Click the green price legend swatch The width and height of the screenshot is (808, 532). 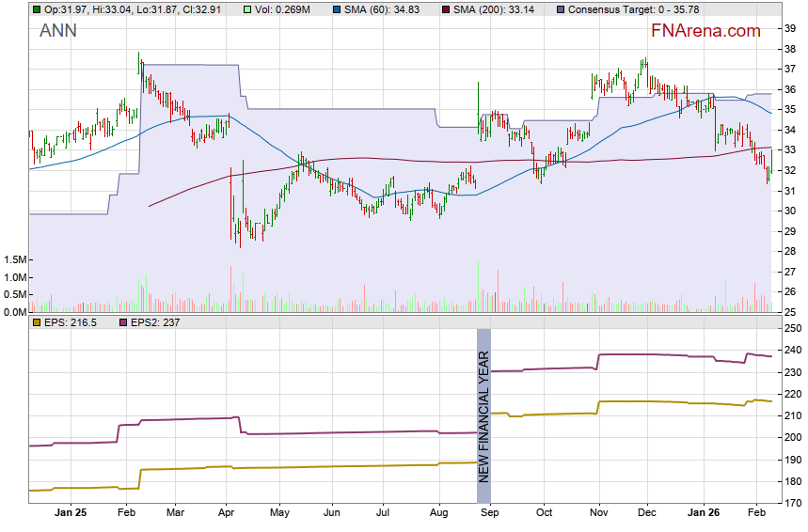pyautogui.click(x=36, y=8)
